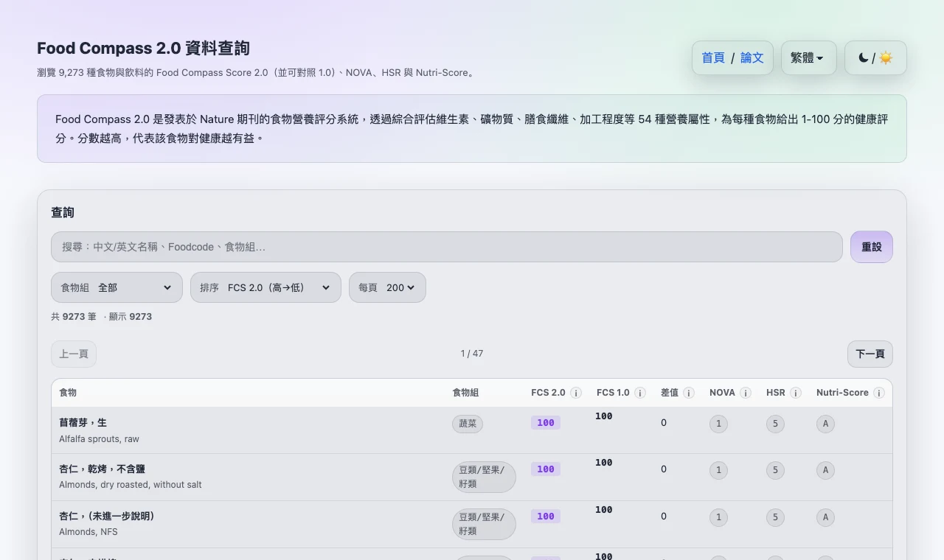
Task: Click the 共 9273 筆 result count text
Action: pyautogui.click(x=74, y=317)
